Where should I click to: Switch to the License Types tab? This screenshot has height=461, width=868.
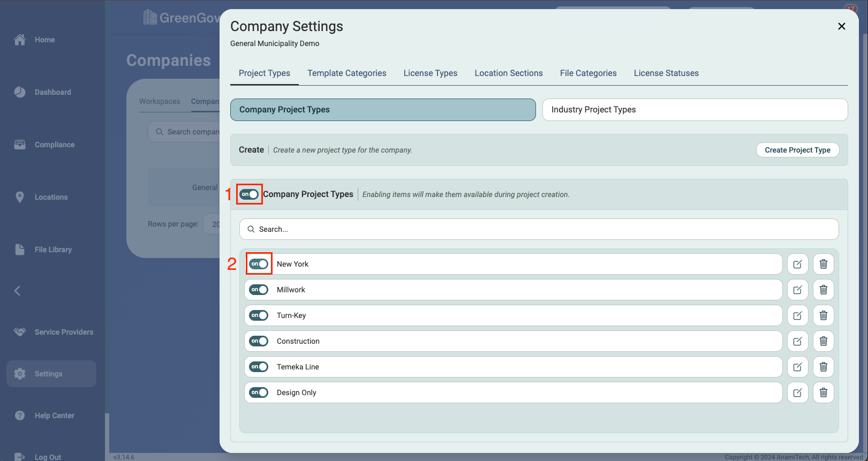(x=430, y=73)
